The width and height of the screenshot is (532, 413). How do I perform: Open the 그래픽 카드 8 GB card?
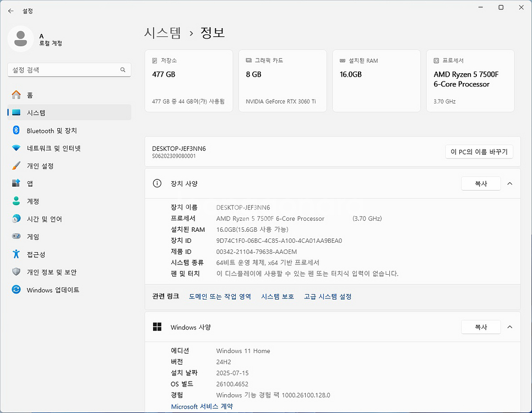tap(283, 81)
